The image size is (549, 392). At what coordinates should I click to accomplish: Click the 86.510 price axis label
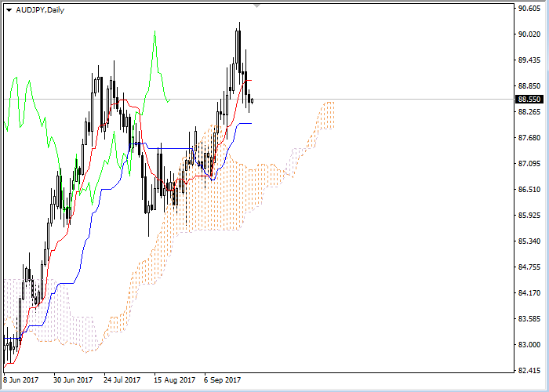click(x=529, y=190)
